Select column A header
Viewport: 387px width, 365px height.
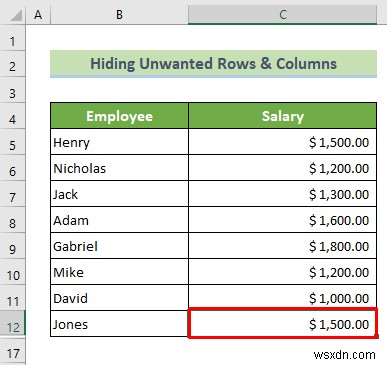tap(38, 15)
